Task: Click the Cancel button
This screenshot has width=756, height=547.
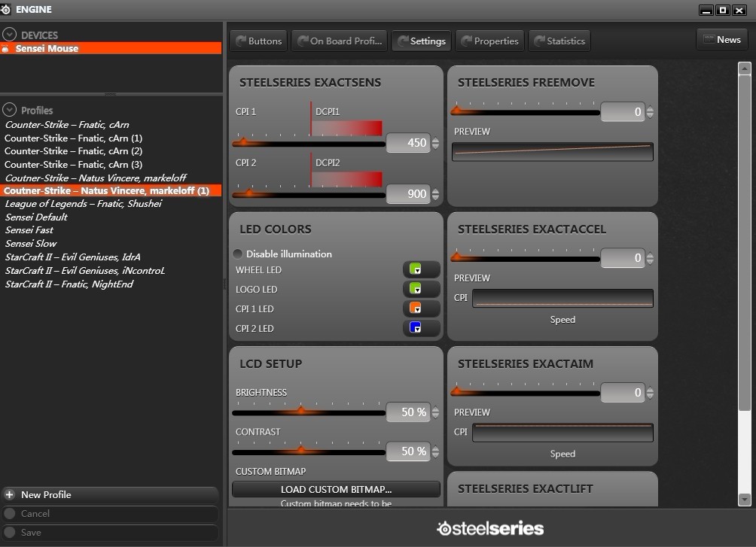Action: [x=111, y=514]
